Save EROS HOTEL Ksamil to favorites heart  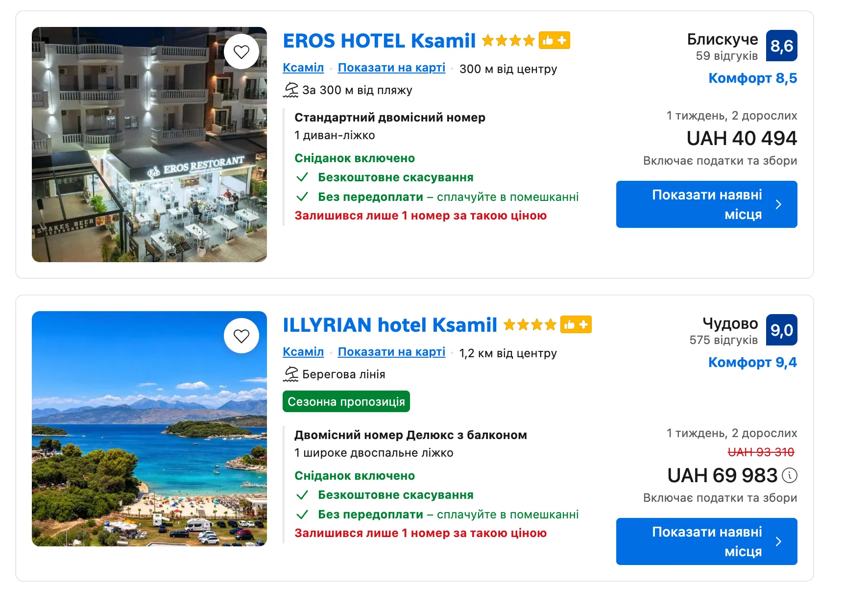241,51
